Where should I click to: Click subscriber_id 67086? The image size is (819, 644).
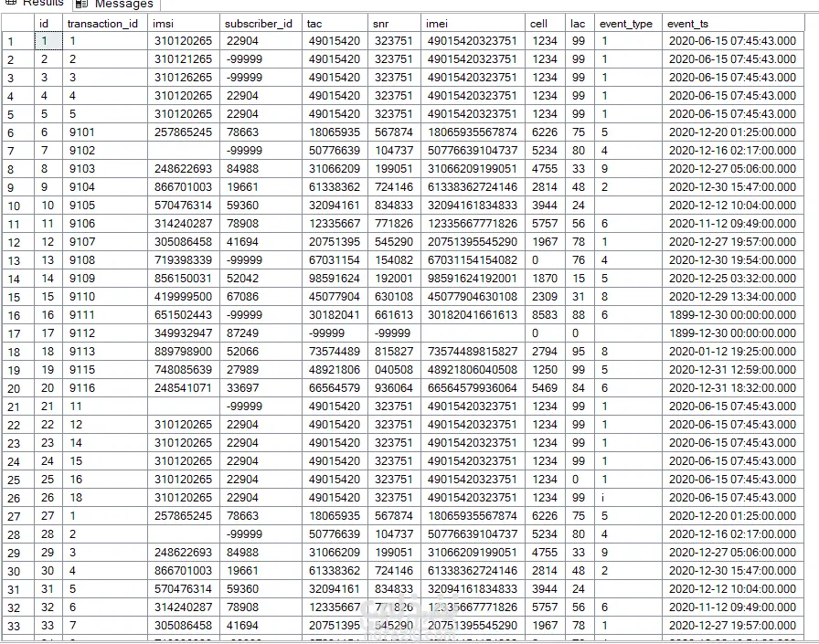pos(261,297)
